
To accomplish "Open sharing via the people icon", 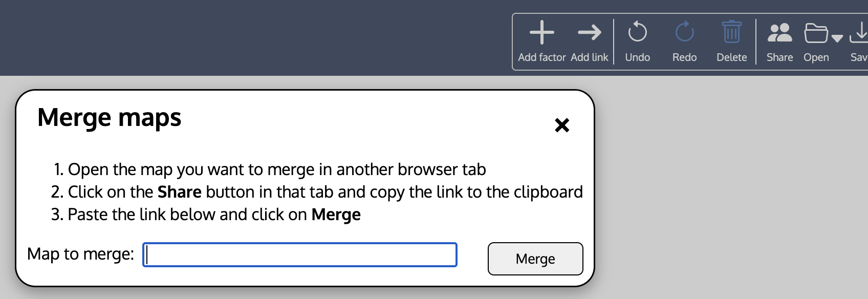I will pos(780,33).
